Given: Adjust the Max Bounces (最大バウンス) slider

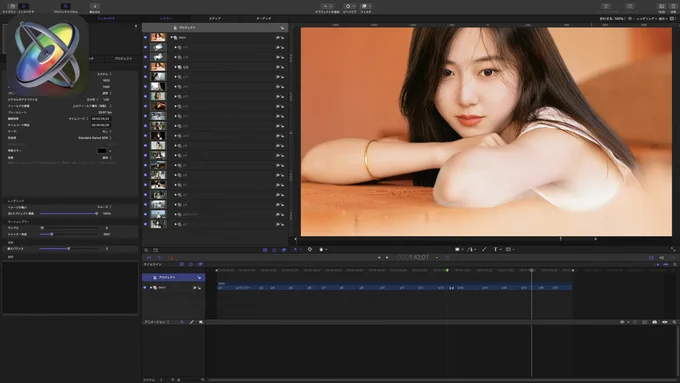Looking at the screenshot, I should pyautogui.click(x=69, y=249).
